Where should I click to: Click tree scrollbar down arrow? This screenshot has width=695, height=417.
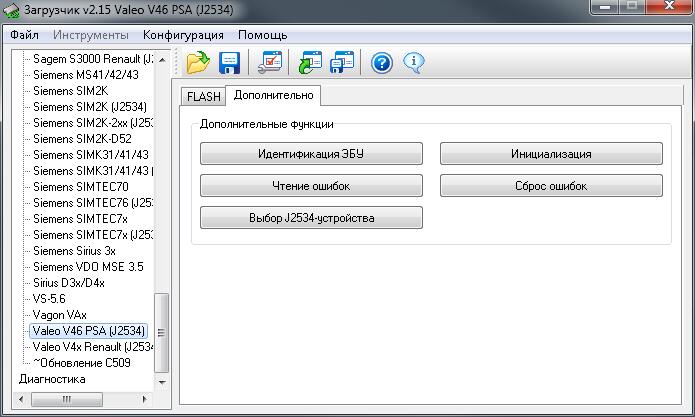pyautogui.click(x=162, y=382)
